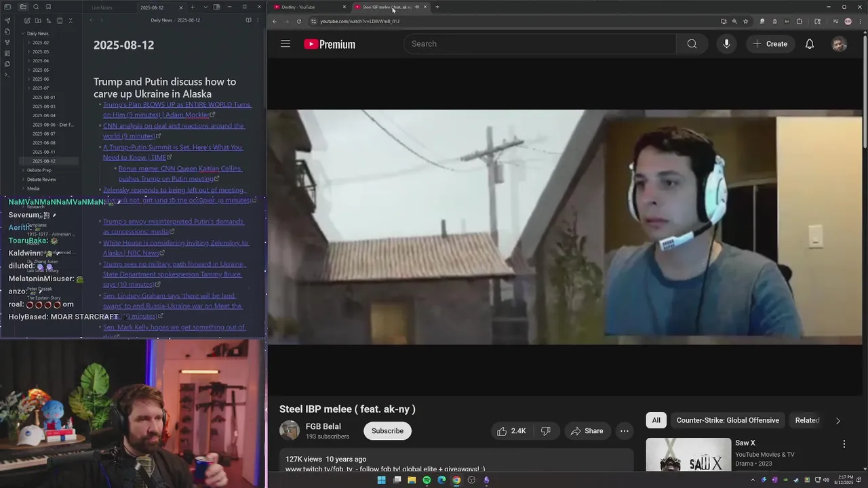This screenshot has height=488, width=868.
Task: Open new tab plus in Obsidian
Action: click(193, 7)
